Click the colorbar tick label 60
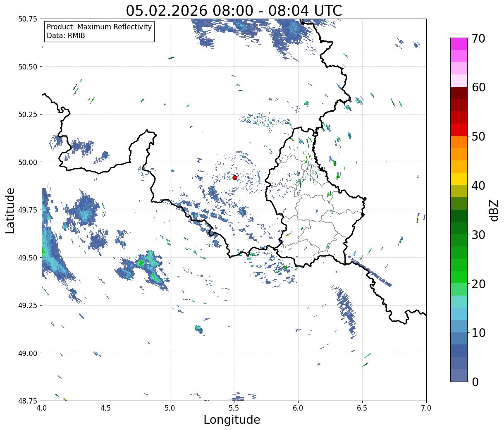This screenshot has width=504, height=430. 478,87
